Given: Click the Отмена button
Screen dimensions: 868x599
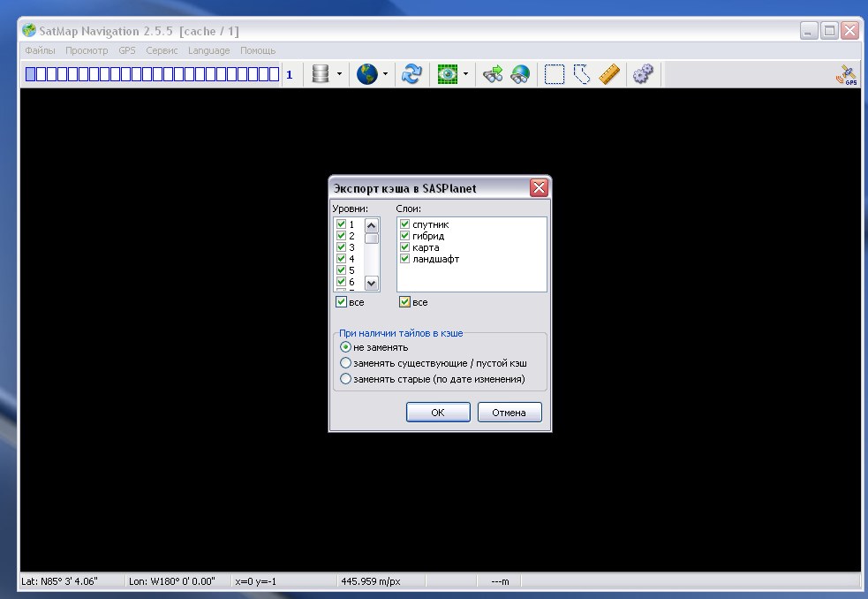Looking at the screenshot, I should [509, 413].
